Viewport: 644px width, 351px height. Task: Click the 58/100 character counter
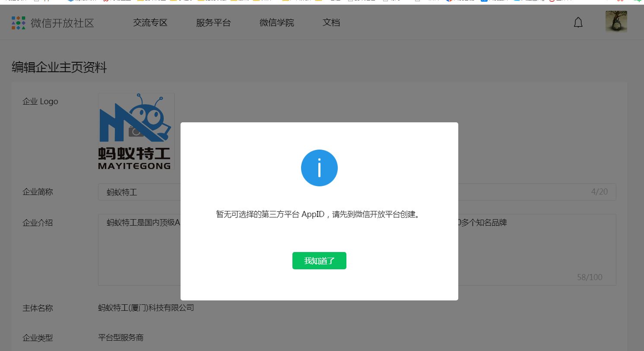[590, 277]
